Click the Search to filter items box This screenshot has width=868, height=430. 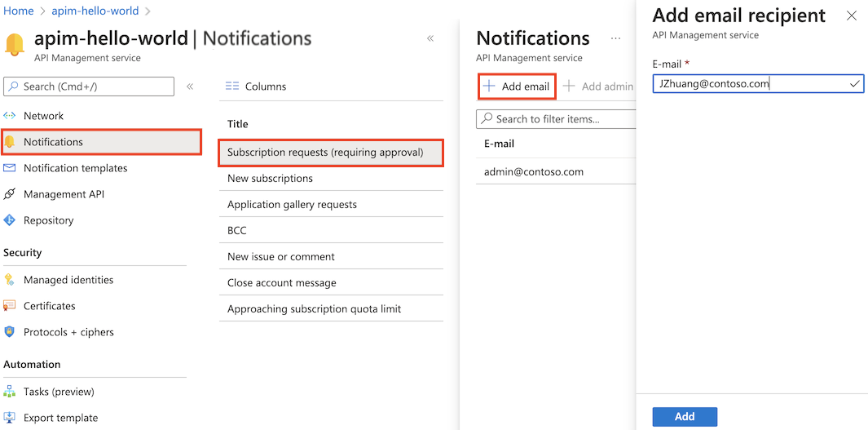pyautogui.click(x=557, y=118)
